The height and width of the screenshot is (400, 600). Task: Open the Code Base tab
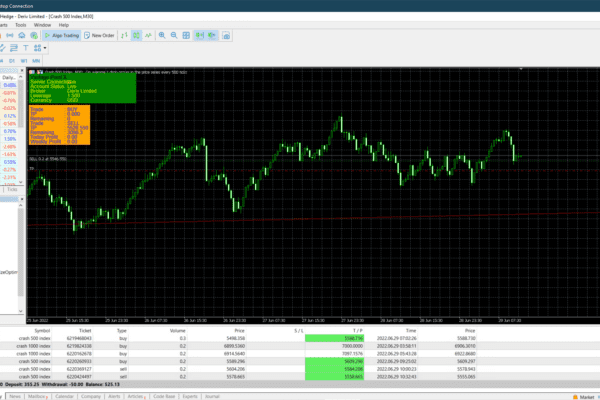coord(164,397)
